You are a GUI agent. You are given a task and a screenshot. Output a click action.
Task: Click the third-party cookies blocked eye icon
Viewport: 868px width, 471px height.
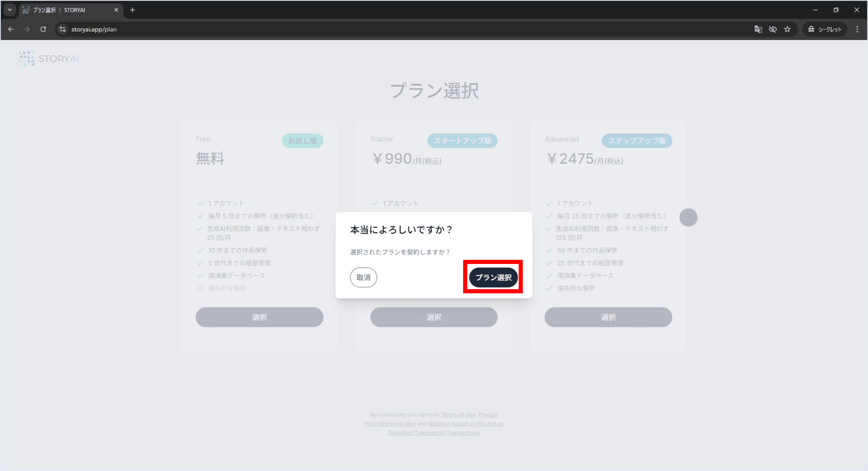click(773, 29)
